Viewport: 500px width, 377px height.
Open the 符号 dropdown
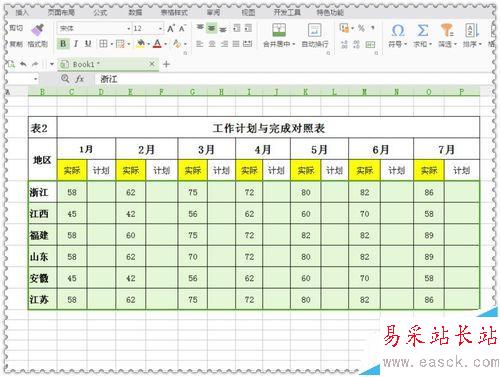coord(398,44)
